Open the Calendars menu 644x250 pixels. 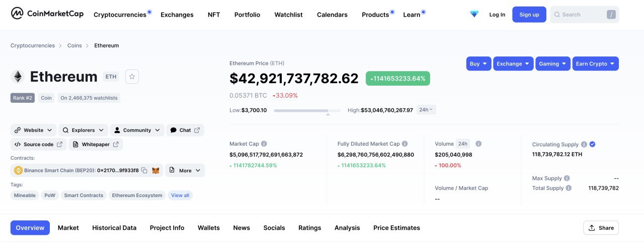(332, 15)
